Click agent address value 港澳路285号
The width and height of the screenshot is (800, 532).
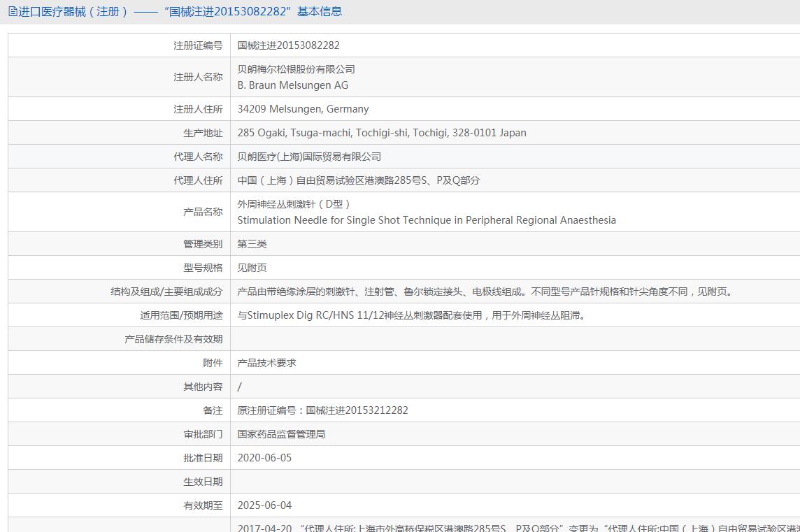click(359, 180)
